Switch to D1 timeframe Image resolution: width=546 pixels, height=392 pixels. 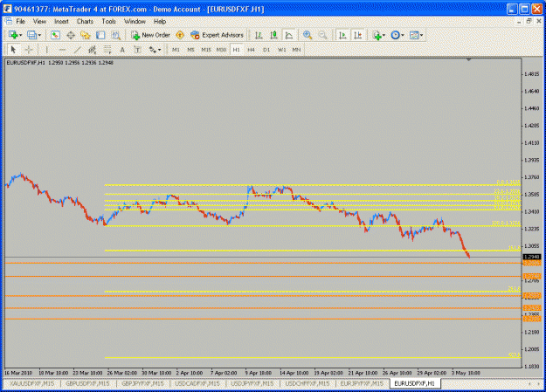point(266,50)
